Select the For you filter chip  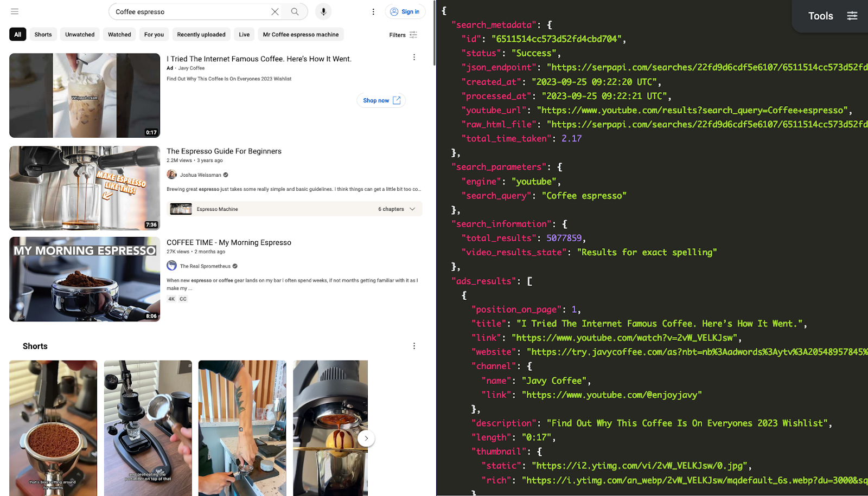[x=154, y=34]
